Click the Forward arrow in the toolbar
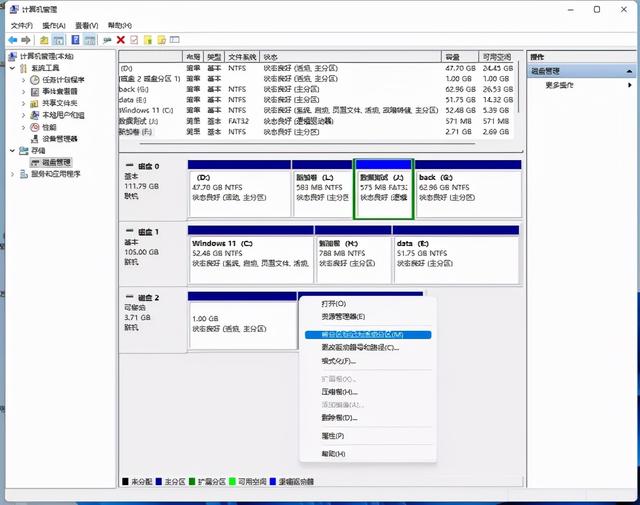Viewport: 640px width, 505px height. (26, 40)
